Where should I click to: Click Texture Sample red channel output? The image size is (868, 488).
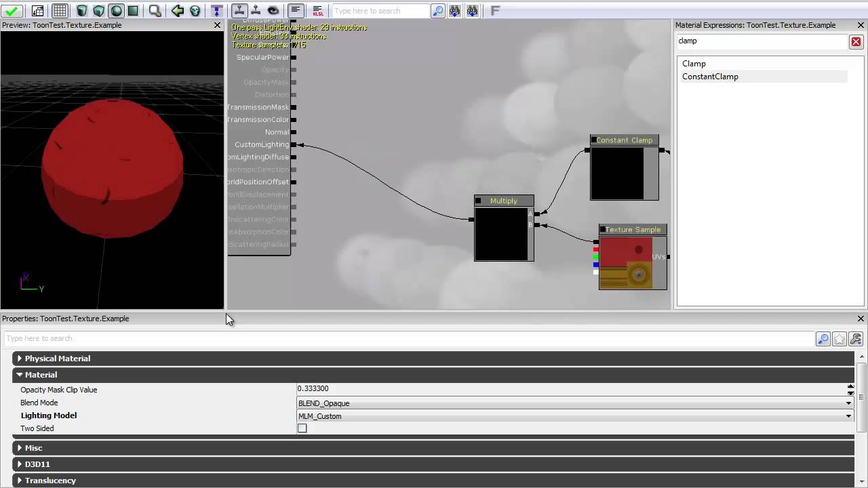596,249
